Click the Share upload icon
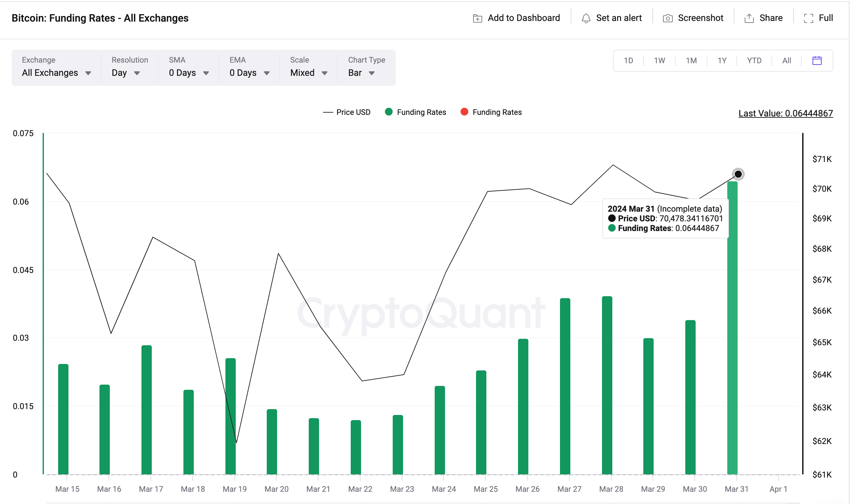Image resolution: width=850 pixels, height=504 pixels. 749,18
